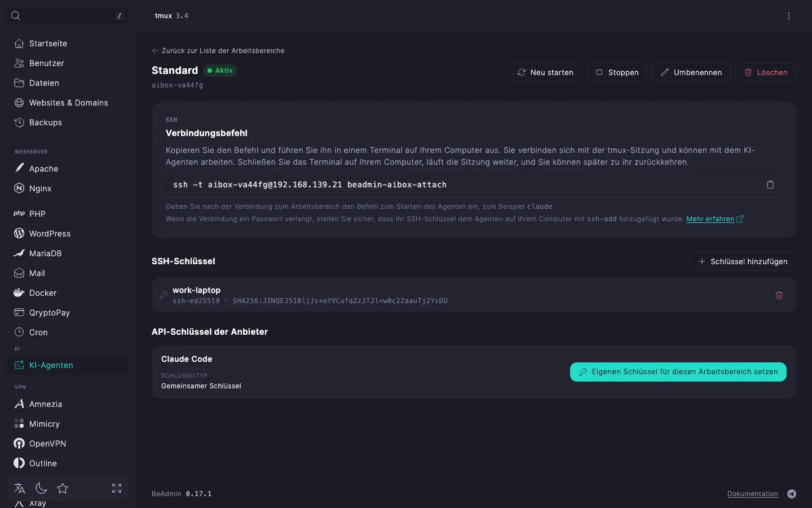This screenshot has width=812, height=508.
Task: Switch the interface language
Action: 20,488
